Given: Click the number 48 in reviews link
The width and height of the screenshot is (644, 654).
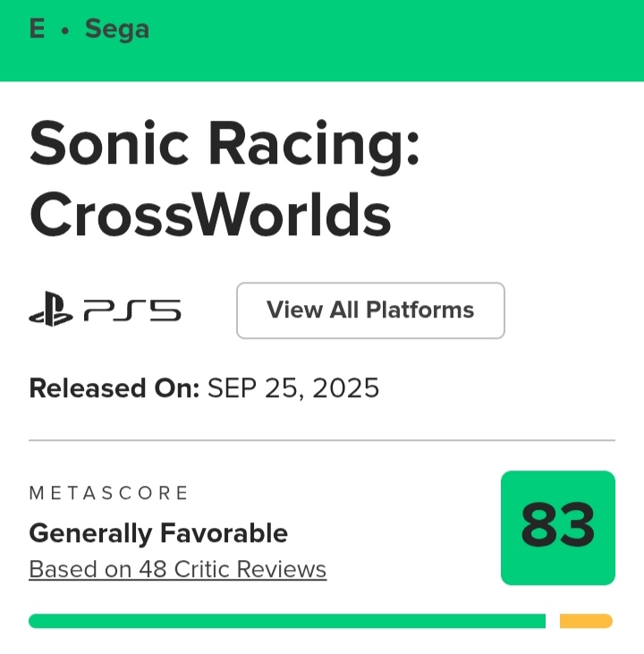Looking at the screenshot, I should point(151,569).
